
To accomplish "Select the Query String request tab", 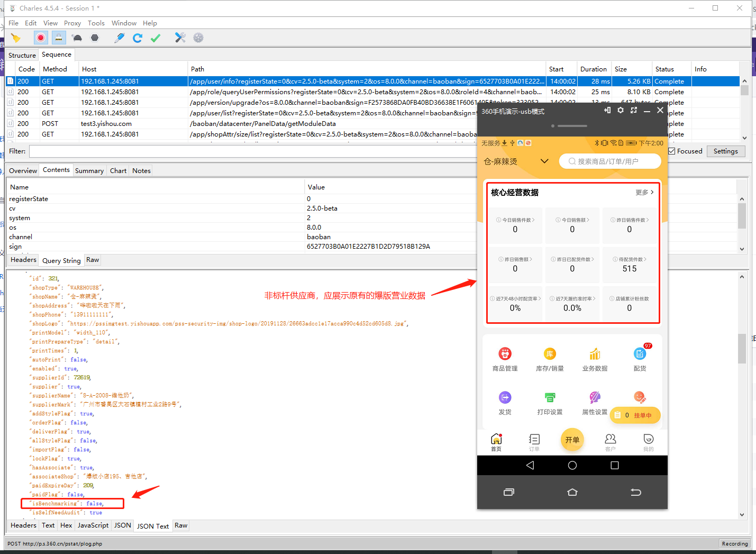I will 61,260.
